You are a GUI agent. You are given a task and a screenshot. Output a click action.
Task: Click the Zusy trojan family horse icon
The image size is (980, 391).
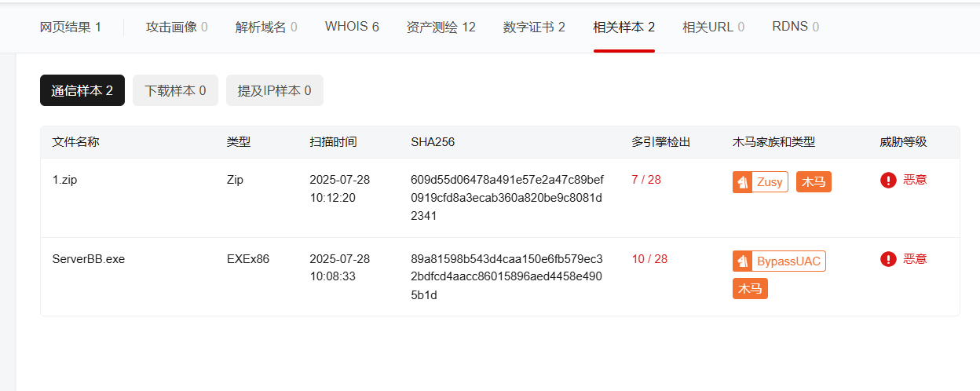pos(742,182)
